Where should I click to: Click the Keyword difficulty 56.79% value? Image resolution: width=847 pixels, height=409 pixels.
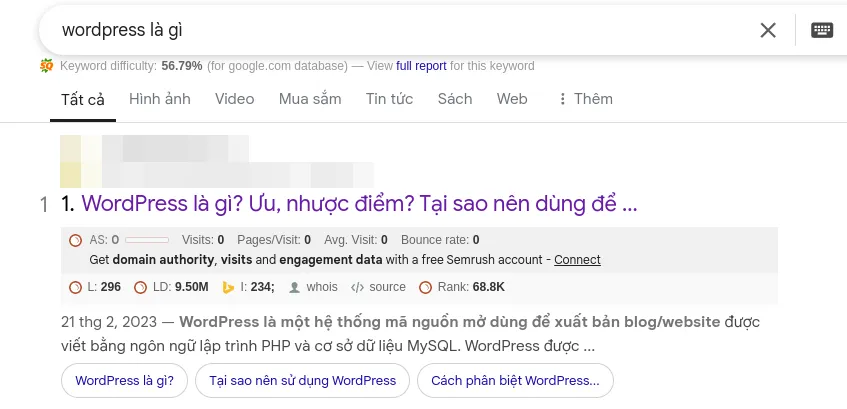pyautogui.click(x=182, y=66)
